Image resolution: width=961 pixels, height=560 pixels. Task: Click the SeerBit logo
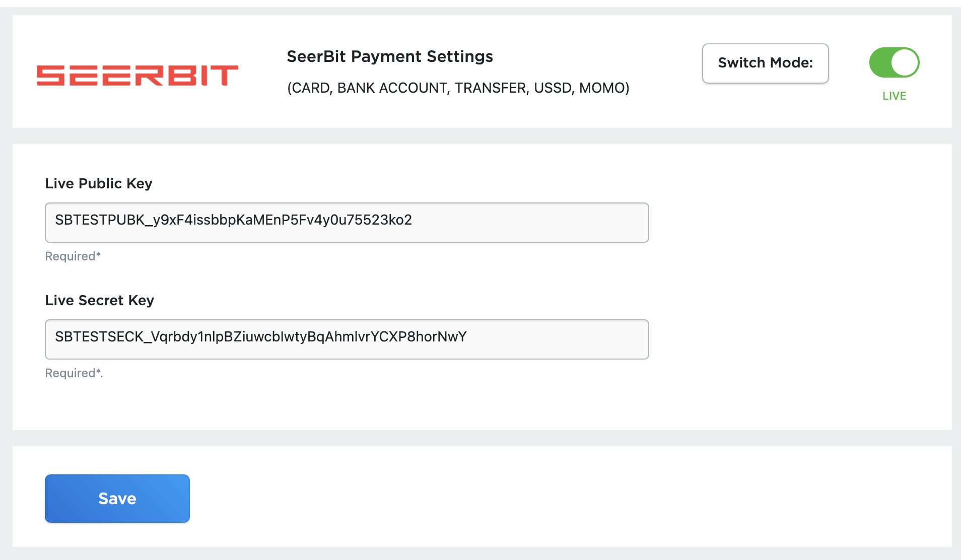coord(137,76)
